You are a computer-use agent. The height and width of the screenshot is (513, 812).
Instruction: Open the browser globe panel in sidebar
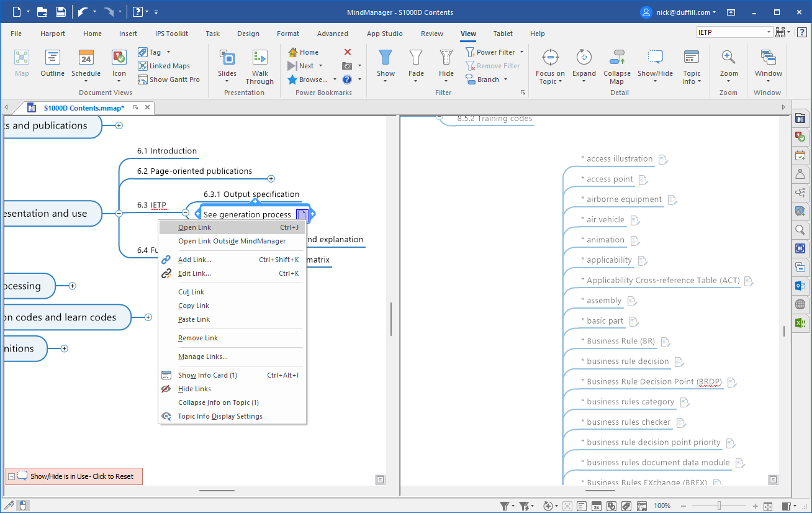click(801, 305)
